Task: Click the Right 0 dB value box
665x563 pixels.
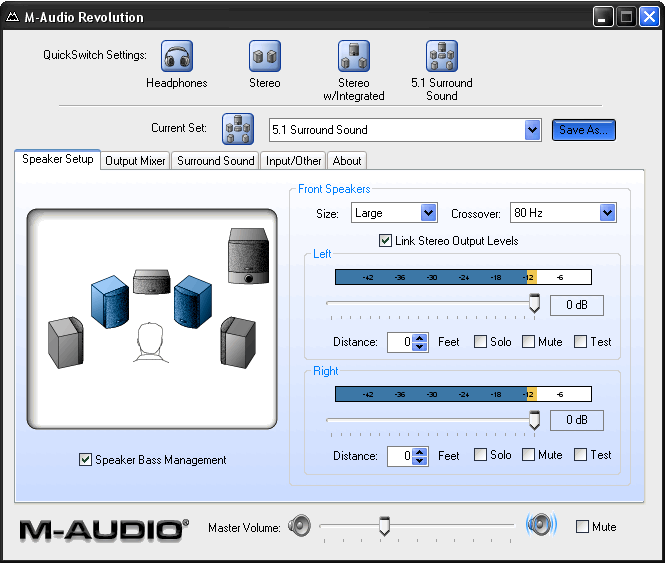Action: 577,420
